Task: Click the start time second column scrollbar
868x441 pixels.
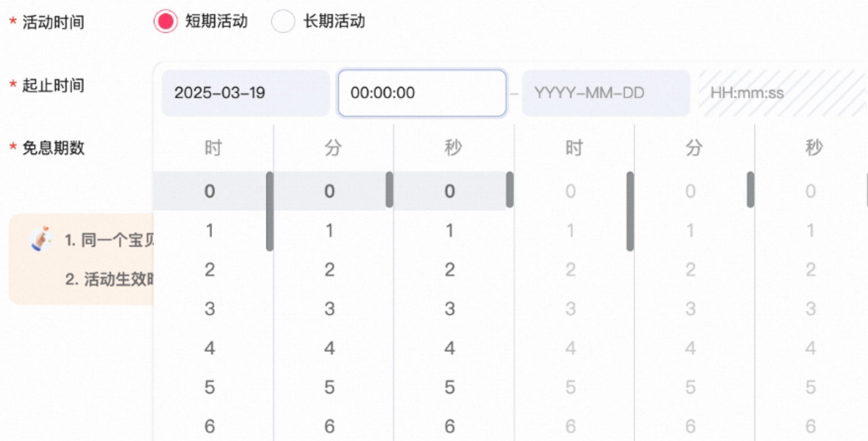Action: (510, 190)
